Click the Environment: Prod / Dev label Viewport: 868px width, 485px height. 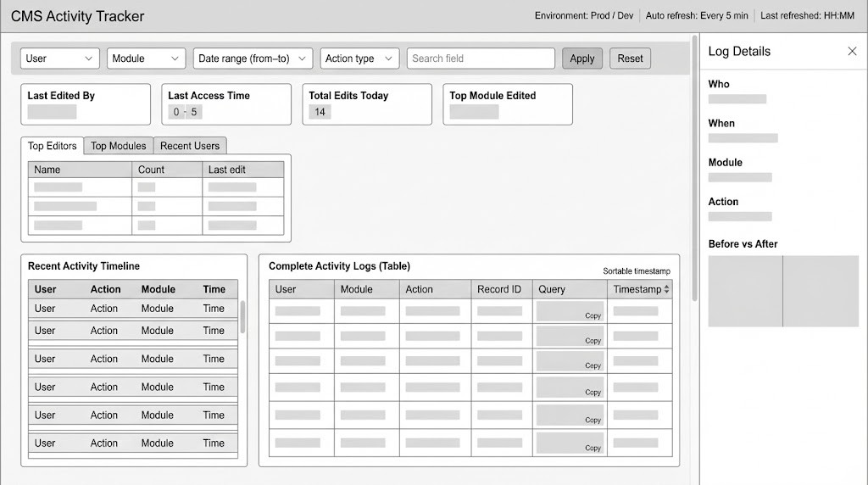point(584,15)
